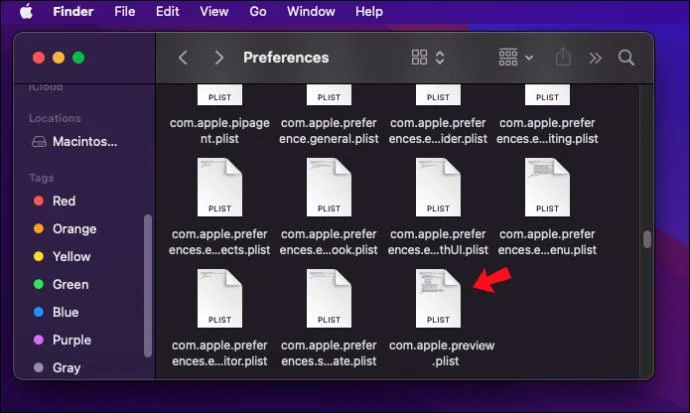Click the Blue tag label
This screenshot has width=690, height=413.
point(66,312)
